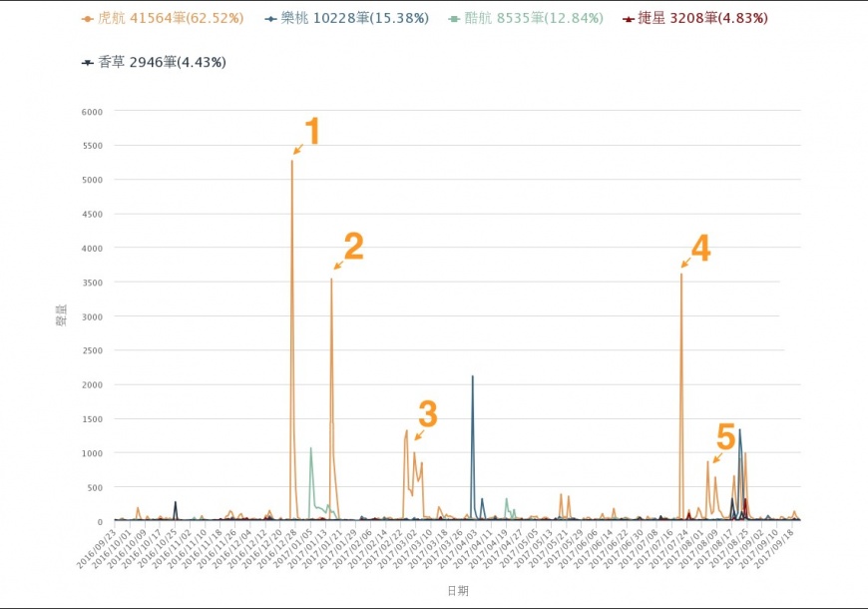Click the green 酷航 bump near 2017/04/19

tap(506, 499)
